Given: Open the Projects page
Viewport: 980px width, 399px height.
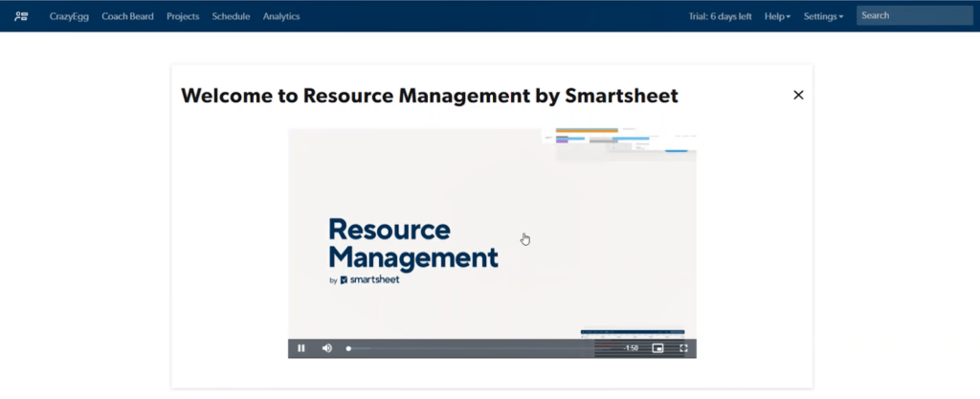Looking at the screenshot, I should point(183,16).
